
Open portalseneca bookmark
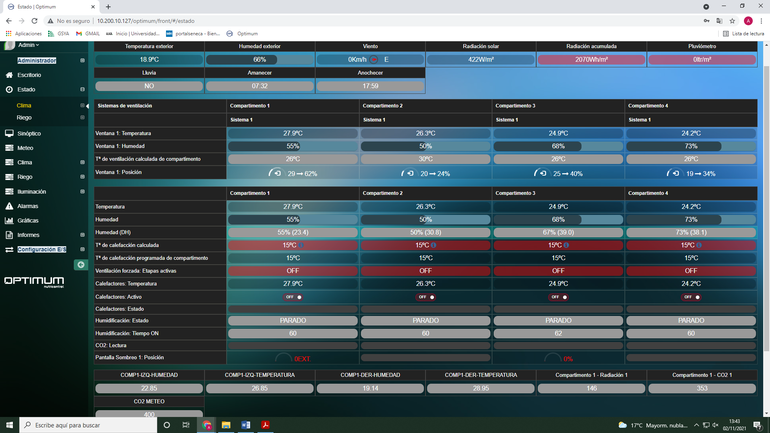[193, 33]
